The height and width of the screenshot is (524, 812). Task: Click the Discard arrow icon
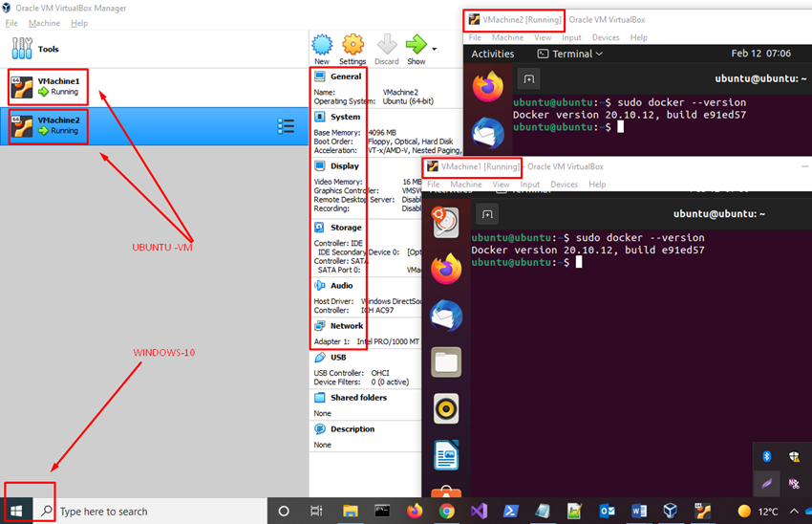pos(386,45)
